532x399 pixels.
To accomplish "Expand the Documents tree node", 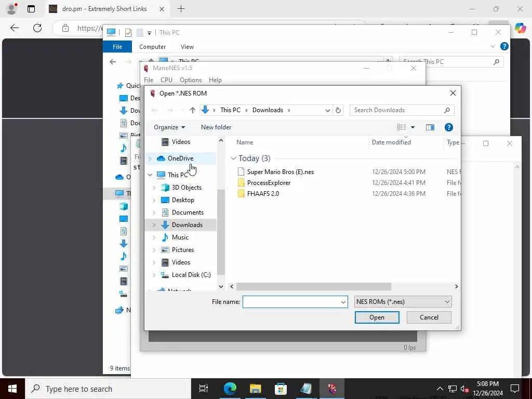I will pos(154,212).
